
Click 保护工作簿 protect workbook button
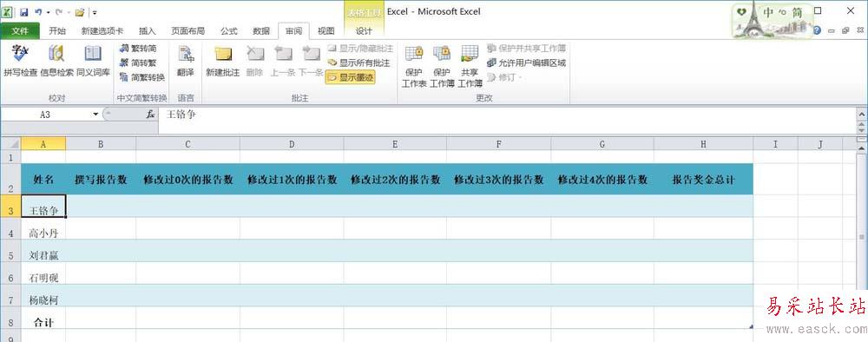click(x=442, y=66)
